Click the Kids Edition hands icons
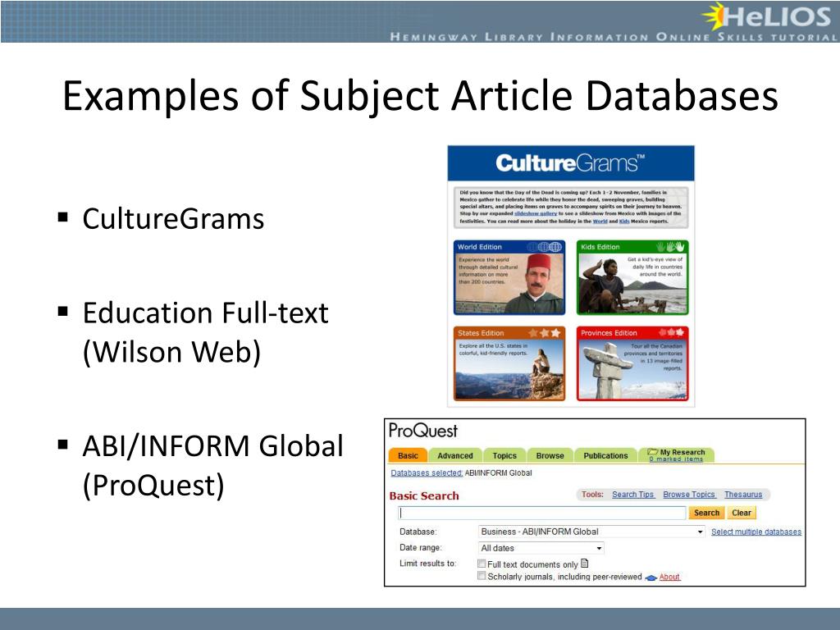 670,246
